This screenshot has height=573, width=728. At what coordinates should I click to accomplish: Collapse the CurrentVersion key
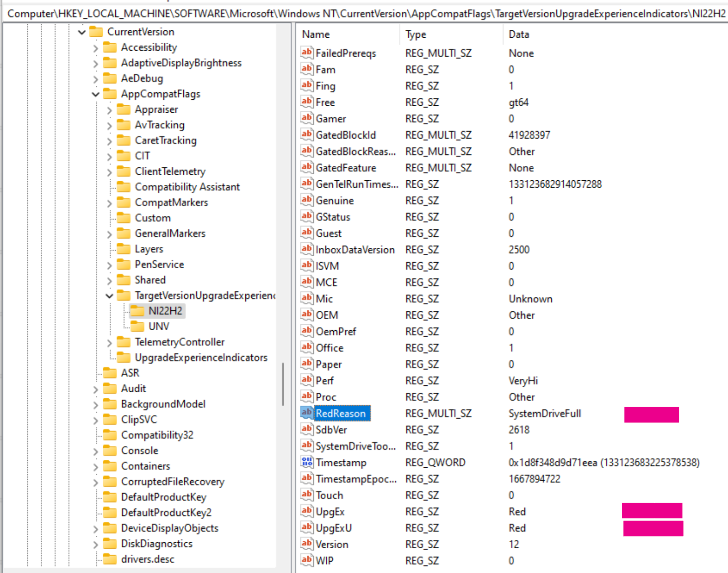pos(82,32)
